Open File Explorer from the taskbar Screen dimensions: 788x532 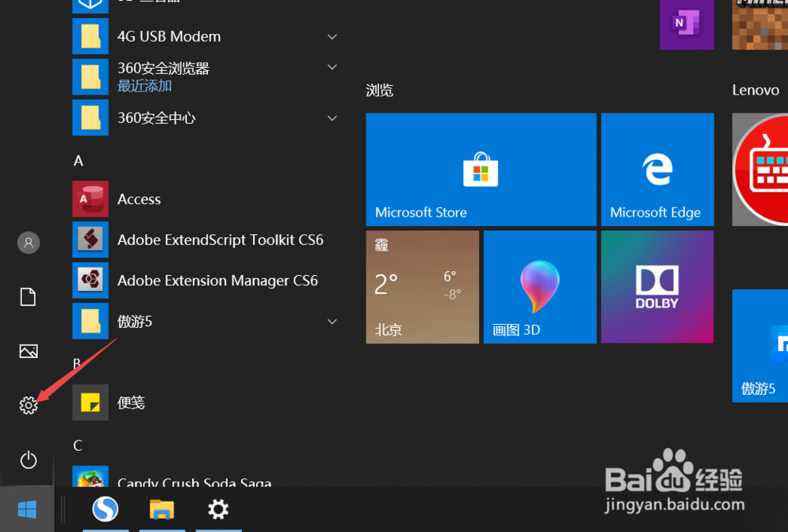162,509
